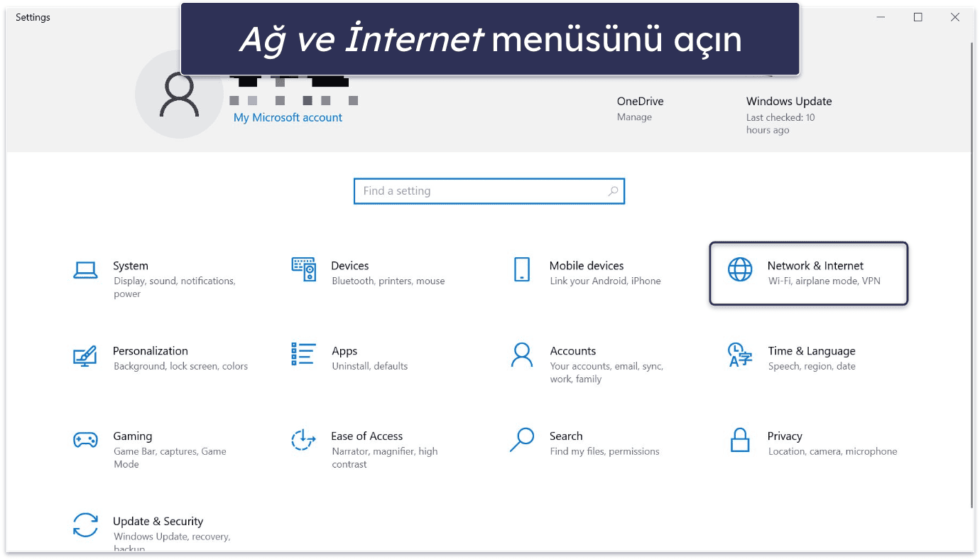This screenshot has height=560, width=980.
Task: Minimize the Settings window
Action: click(881, 17)
